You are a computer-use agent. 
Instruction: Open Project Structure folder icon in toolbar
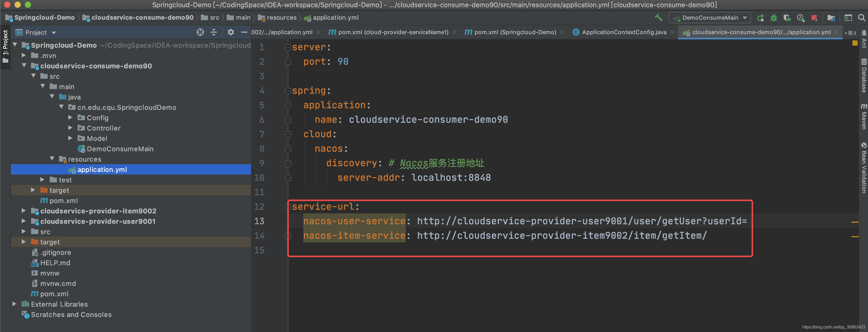(831, 18)
